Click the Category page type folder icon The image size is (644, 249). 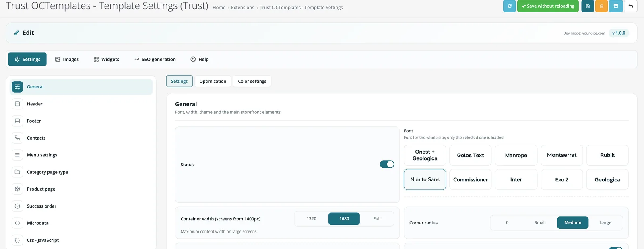[x=17, y=172]
